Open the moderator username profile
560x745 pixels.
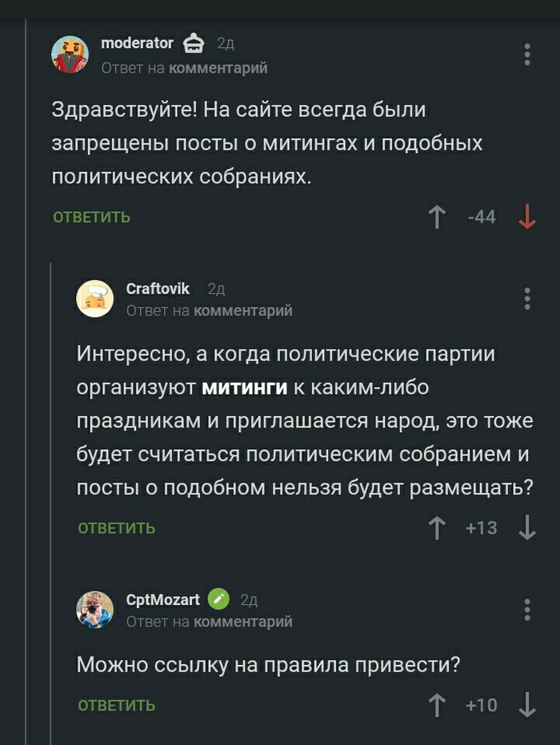pyautogui.click(x=137, y=43)
